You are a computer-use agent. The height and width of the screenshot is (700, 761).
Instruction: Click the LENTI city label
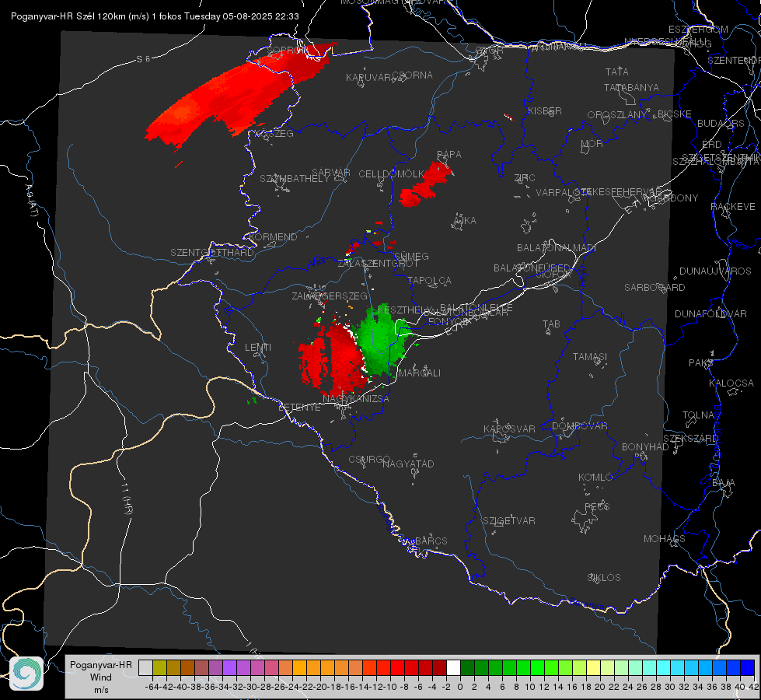click(258, 348)
